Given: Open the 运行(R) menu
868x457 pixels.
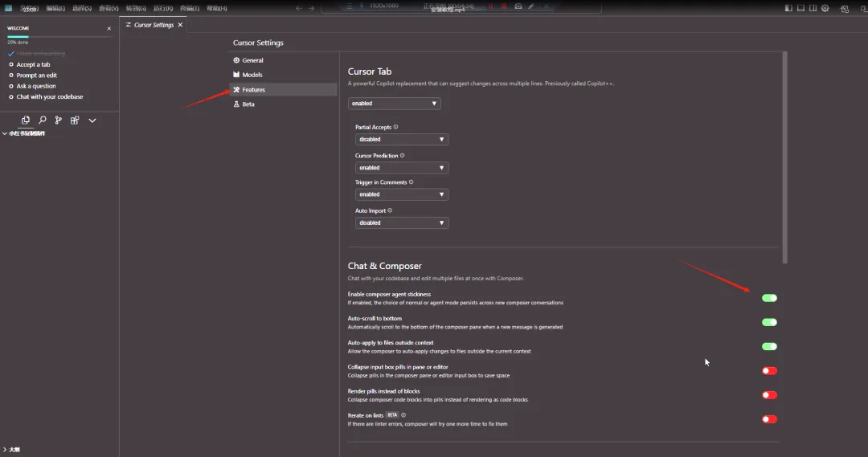Looking at the screenshot, I should (x=162, y=8).
